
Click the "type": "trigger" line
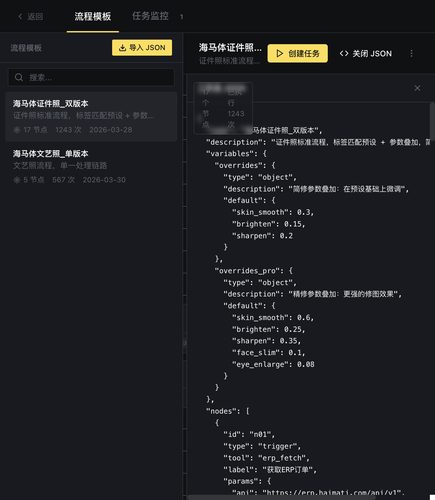pyautogui.click(x=262, y=446)
